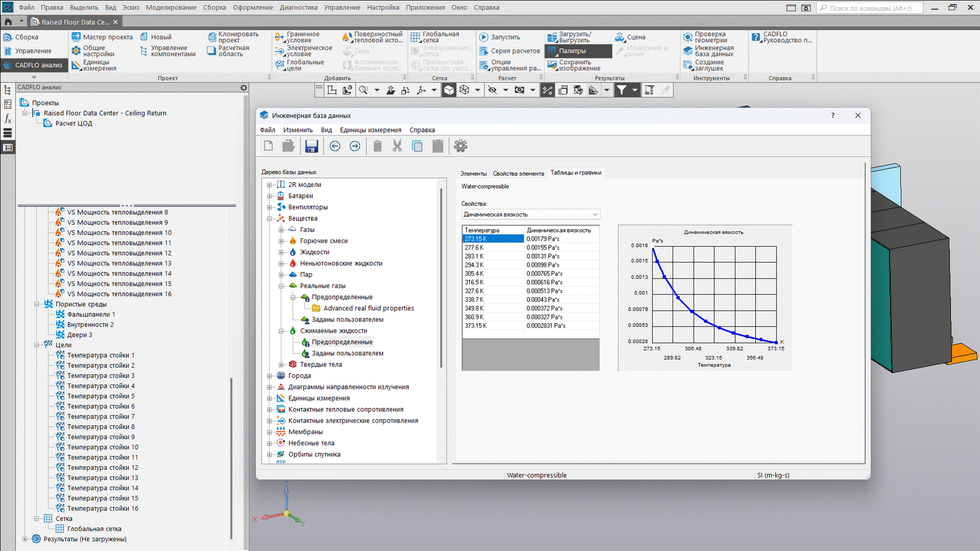This screenshot has width=980, height=551.
Task: Click the Глобальная сетка mesh icon
Action: [x=415, y=37]
